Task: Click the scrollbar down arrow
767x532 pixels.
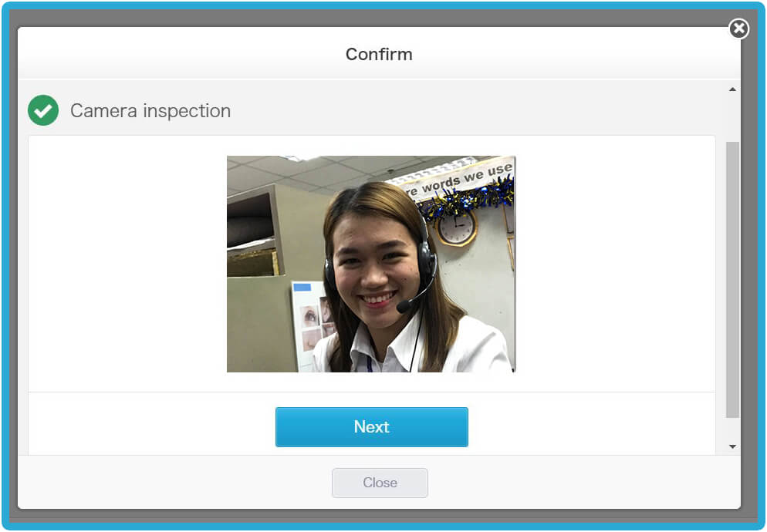Action: (732, 446)
